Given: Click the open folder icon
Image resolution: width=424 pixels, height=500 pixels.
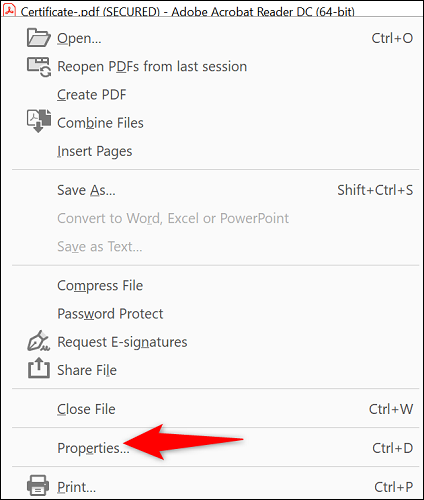Looking at the screenshot, I should click(x=39, y=38).
